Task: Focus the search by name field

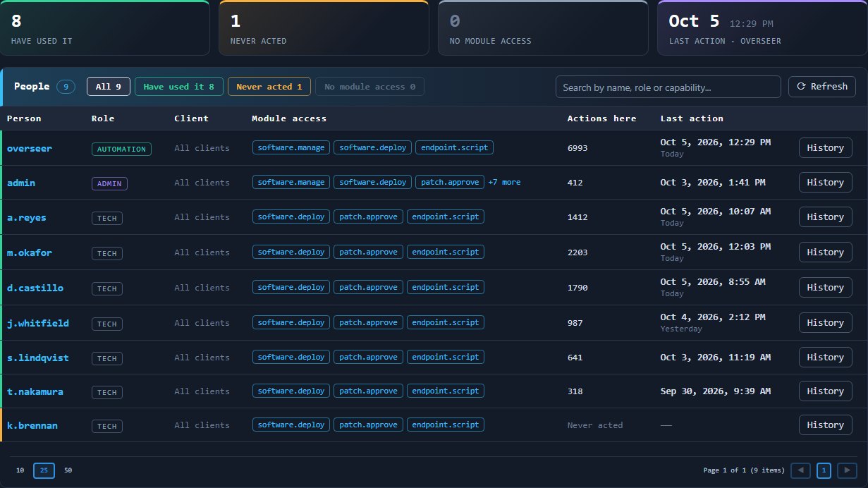Action: (668, 87)
